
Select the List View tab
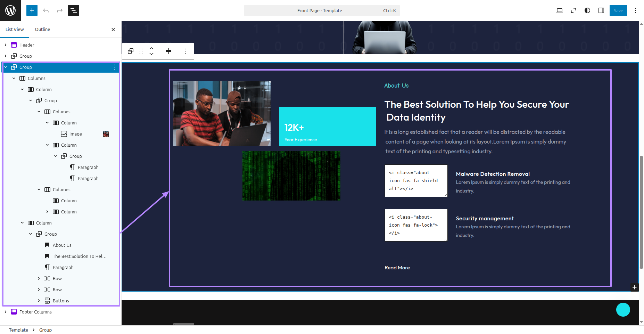coord(15,30)
